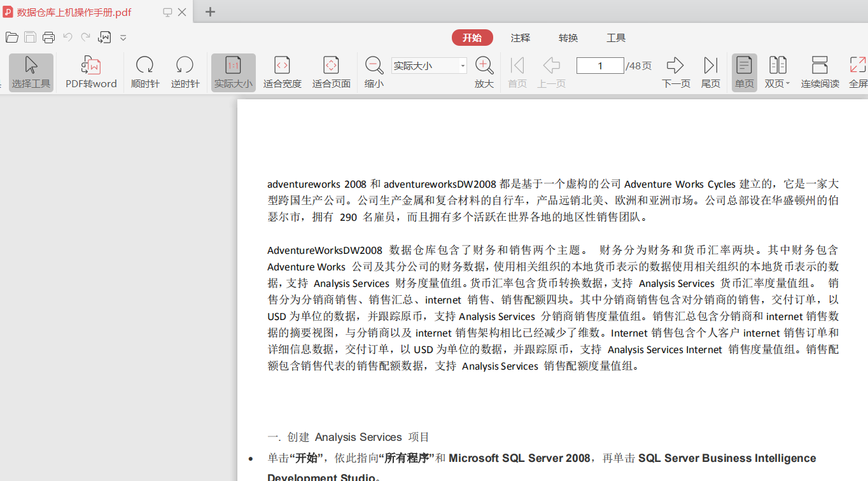Screen dimensions: 868x481
Task: Open file using the folder icon
Action: pos(11,38)
